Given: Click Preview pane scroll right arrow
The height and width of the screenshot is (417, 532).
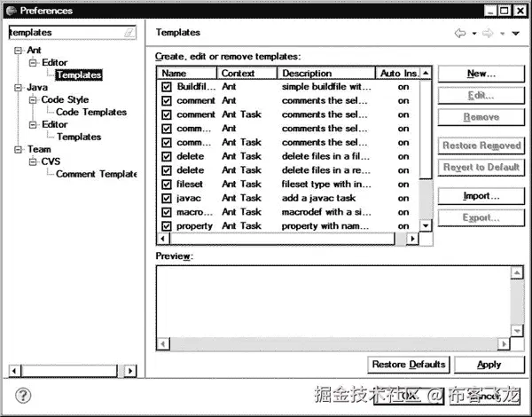Looking at the screenshot, I should click(x=504, y=344).
